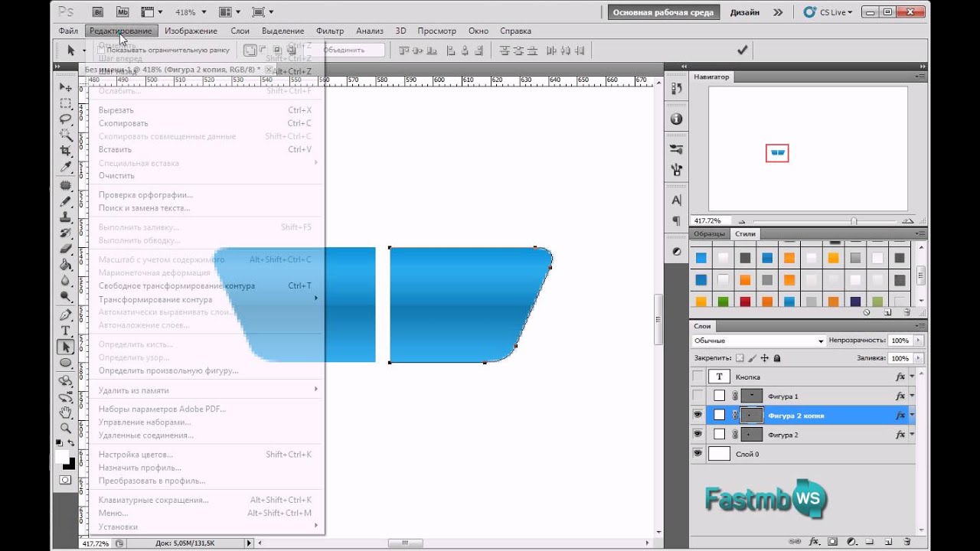Open the Изображение menu
Viewport: 980px width, 551px height.
click(191, 31)
